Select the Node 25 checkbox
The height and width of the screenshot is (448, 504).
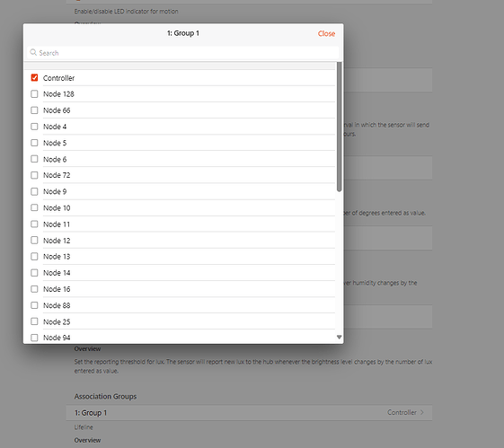(x=34, y=321)
